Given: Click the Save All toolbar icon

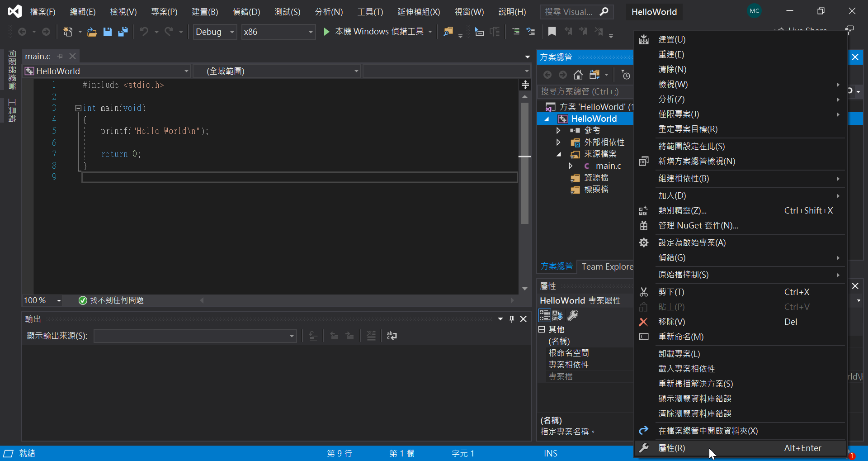Looking at the screenshot, I should 123,32.
